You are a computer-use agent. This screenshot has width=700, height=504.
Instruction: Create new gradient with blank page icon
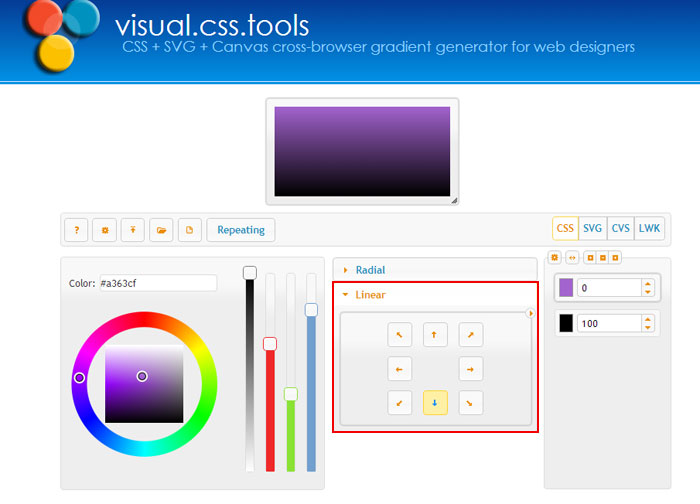click(x=189, y=230)
